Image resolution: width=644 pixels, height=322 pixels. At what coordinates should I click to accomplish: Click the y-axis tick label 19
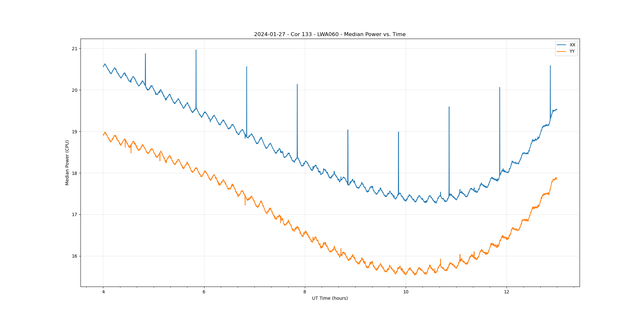click(x=75, y=132)
